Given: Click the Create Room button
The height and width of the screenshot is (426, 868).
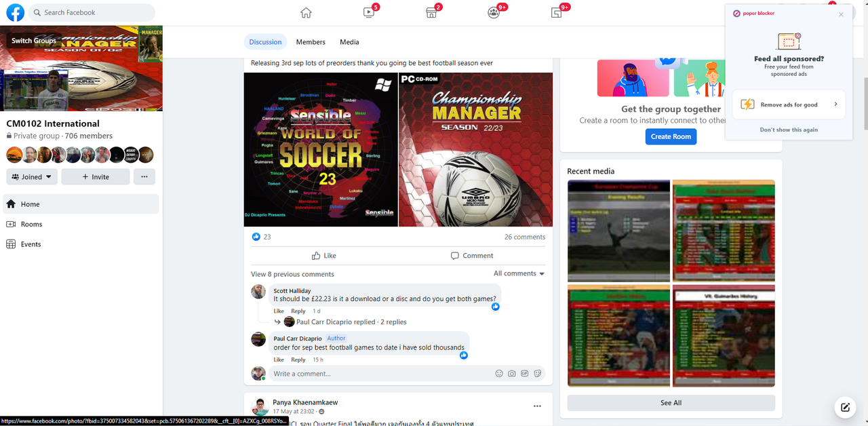Looking at the screenshot, I should point(671,136).
